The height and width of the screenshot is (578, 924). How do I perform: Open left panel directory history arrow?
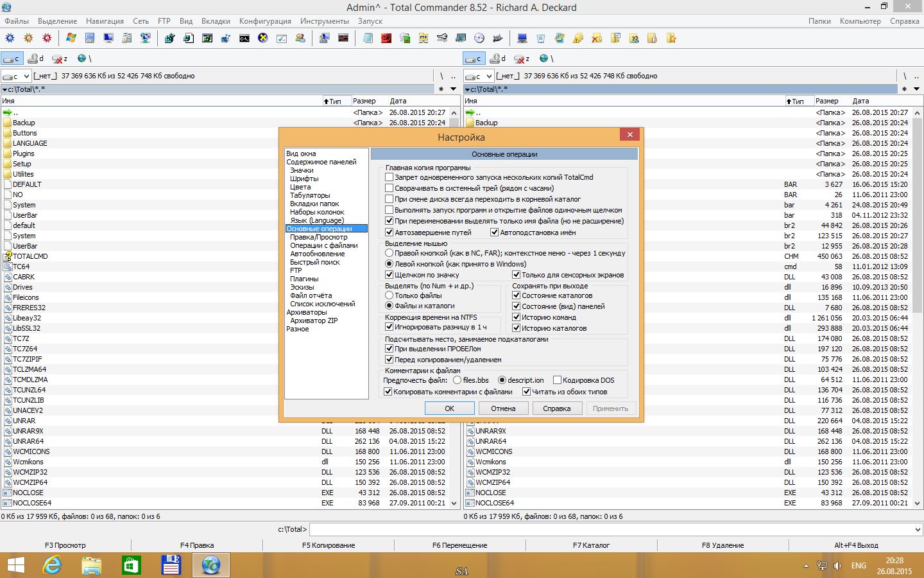(453, 89)
